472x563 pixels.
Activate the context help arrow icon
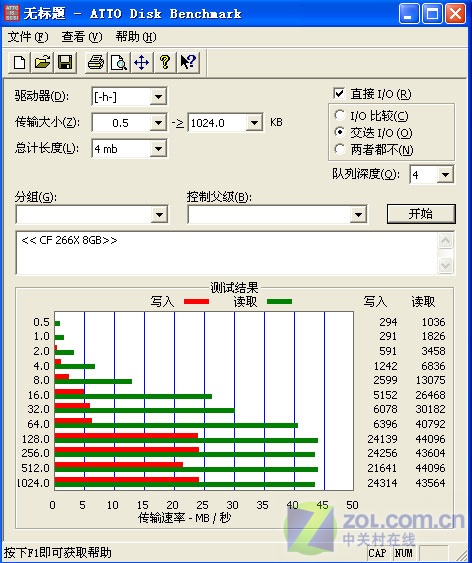[188, 62]
